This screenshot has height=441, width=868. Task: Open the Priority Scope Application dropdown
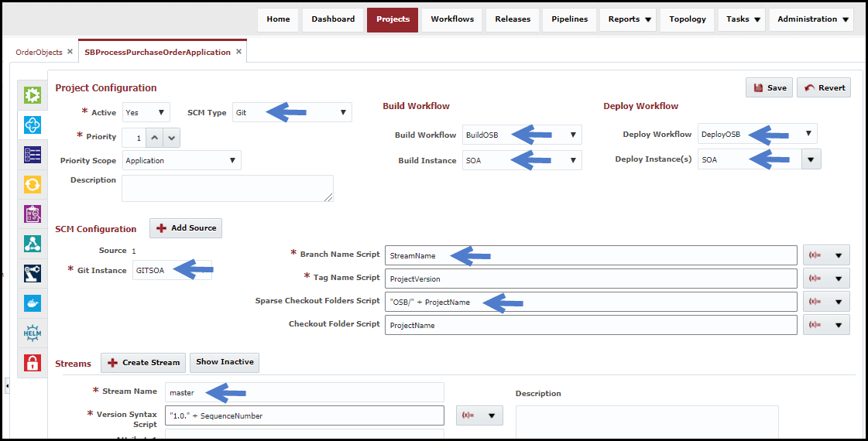click(x=181, y=160)
